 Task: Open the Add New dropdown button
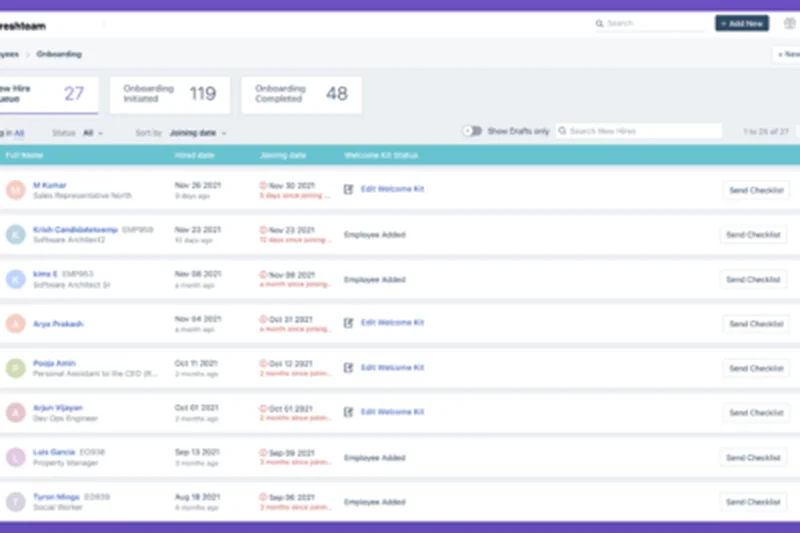coord(741,23)
